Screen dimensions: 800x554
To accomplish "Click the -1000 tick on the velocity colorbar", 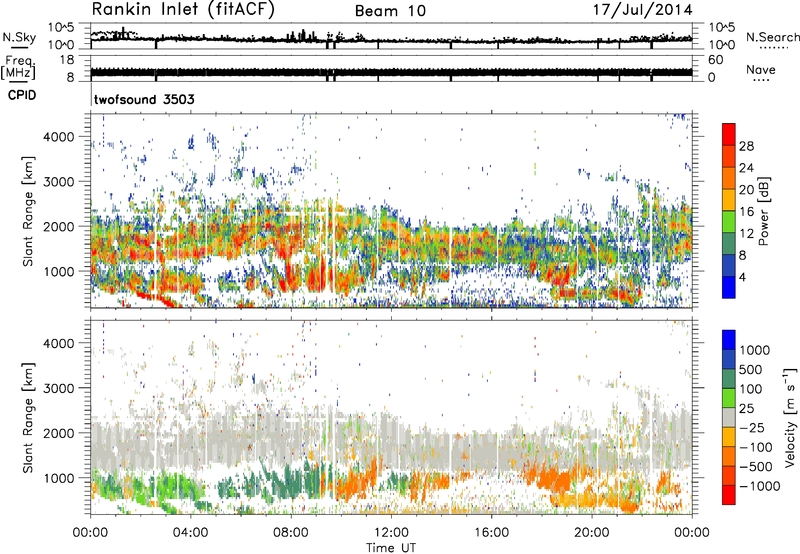I will pyautogui.click(x=759, y=486).
